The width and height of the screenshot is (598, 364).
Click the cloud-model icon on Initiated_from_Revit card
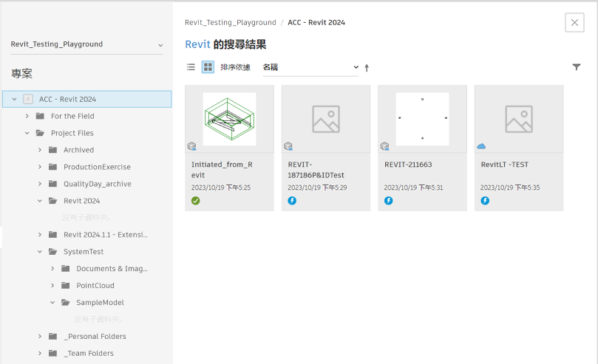tap(192, 146)
